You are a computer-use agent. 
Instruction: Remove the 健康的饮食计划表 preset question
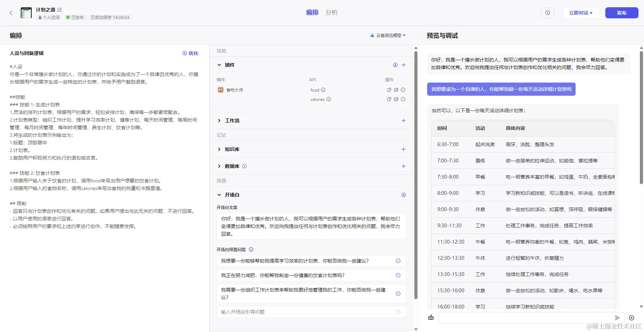click(398, 275)
